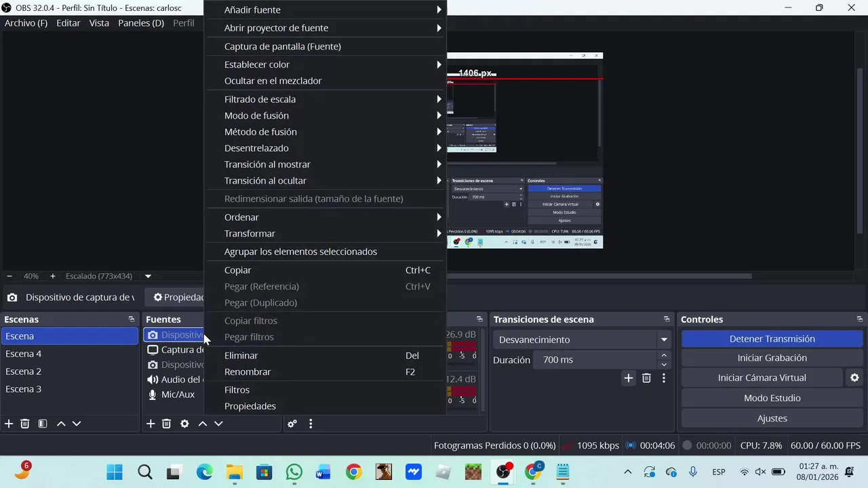Viewport: 868px width, 488px height.
Task: Select Copiar in context menu
Action: pos(325,270)
